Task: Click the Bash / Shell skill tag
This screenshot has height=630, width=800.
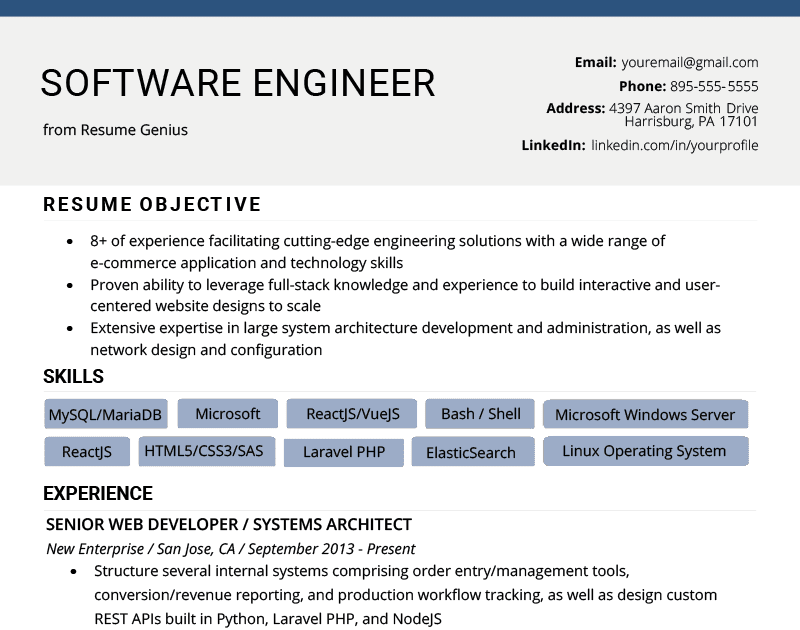Action: coord(479,413)
